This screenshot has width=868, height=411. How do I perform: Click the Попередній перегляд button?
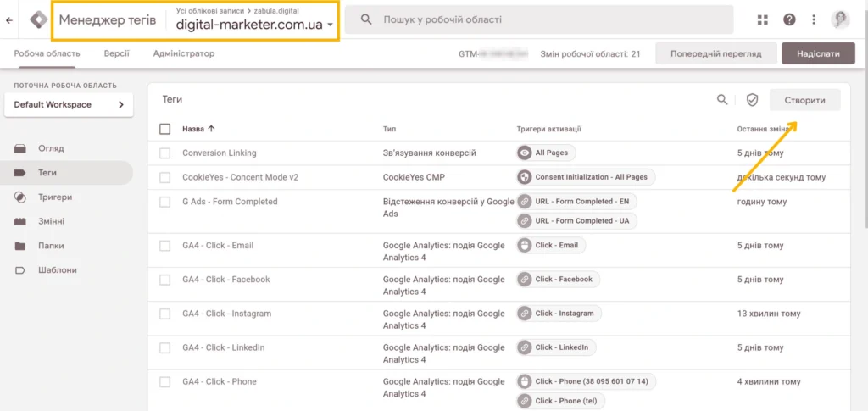click(x=715, y=53)
